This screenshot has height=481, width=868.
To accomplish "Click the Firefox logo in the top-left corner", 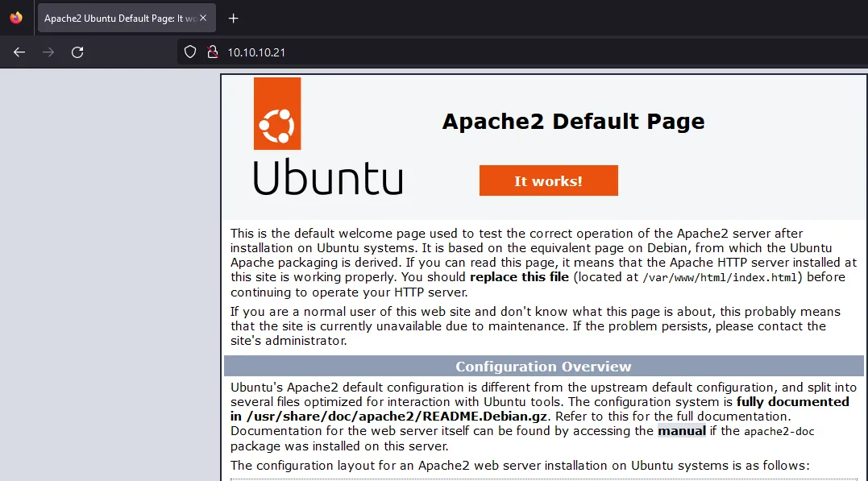I will point(15,17).
